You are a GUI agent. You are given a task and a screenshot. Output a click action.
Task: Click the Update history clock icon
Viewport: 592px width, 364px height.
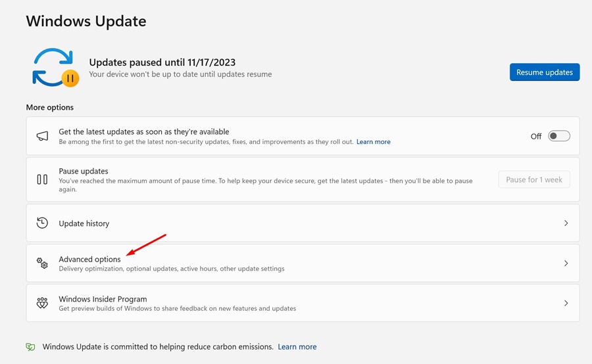click(42, 223)
